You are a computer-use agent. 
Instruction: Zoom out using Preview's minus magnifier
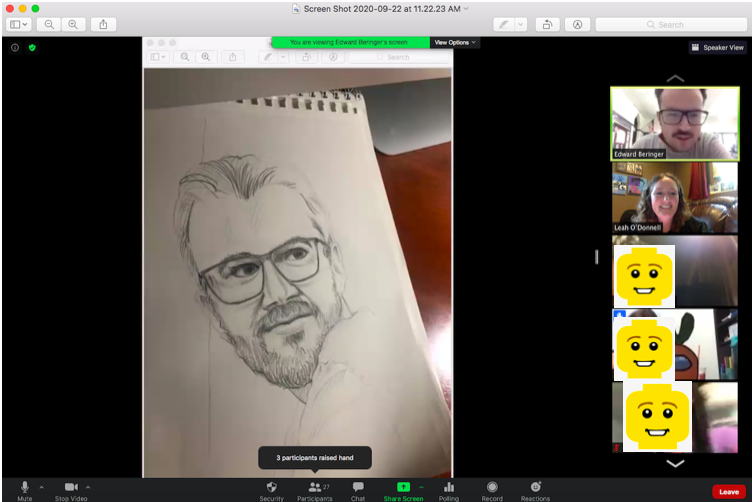pyautogui.click(x=49, y=24)
